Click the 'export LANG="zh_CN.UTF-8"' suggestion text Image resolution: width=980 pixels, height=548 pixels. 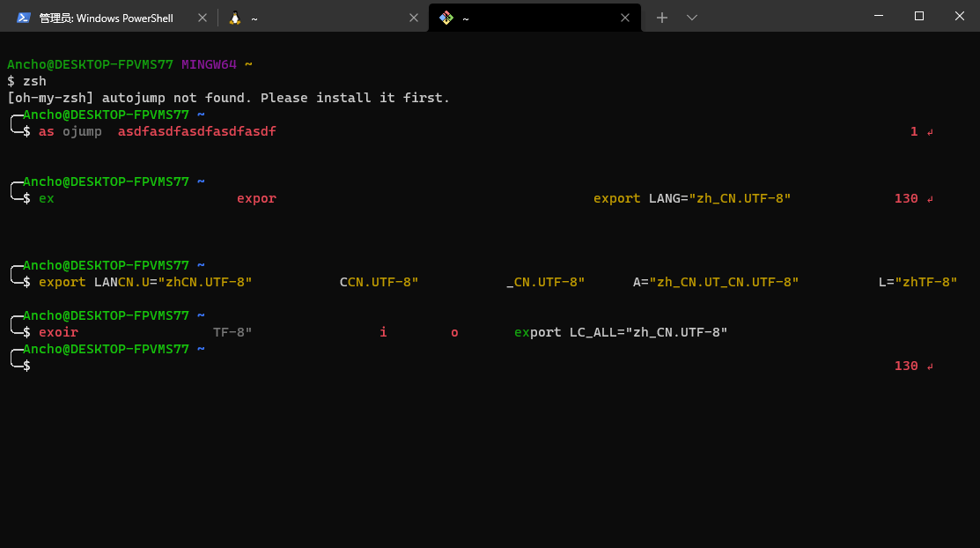coord(692,197)
